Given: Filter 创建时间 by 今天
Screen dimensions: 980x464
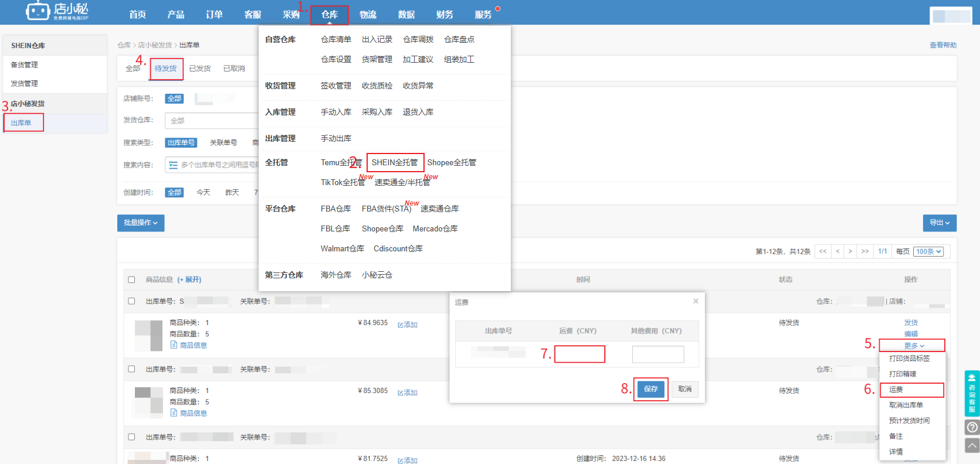Looking at the screenshot, I should click(x=204, y=192).
